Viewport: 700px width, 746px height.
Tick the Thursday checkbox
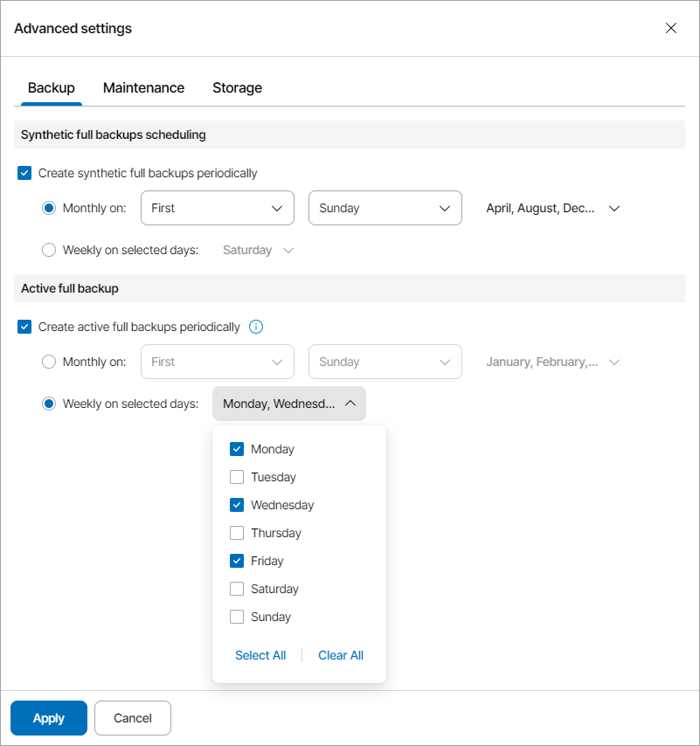click(237, 533)
